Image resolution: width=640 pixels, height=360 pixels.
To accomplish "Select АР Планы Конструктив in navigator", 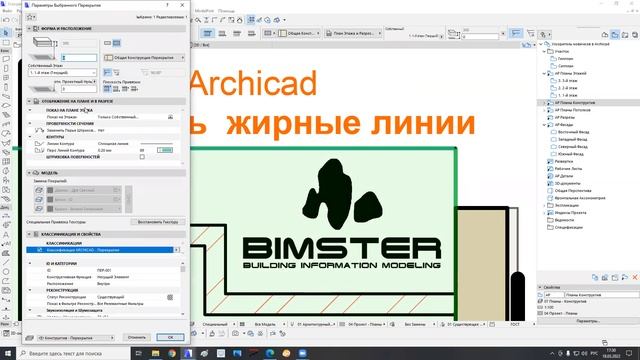I will [575, 103].
